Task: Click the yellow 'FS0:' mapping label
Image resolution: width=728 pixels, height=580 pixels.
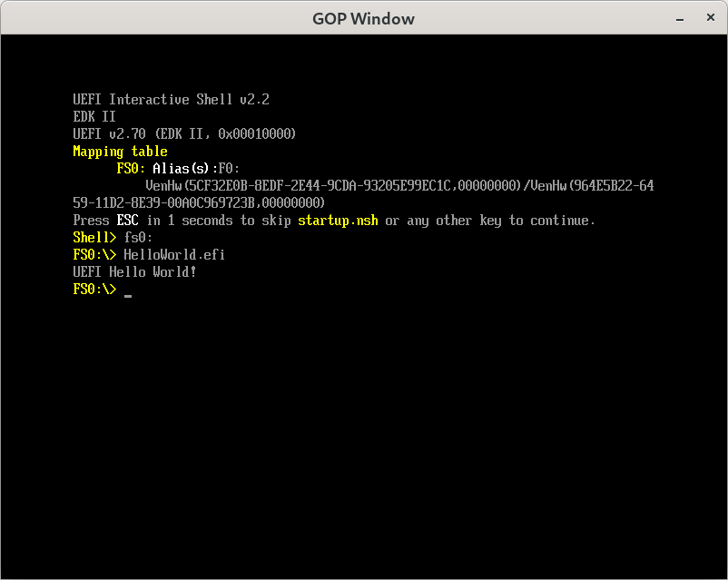Action: (x=131, y=168)
